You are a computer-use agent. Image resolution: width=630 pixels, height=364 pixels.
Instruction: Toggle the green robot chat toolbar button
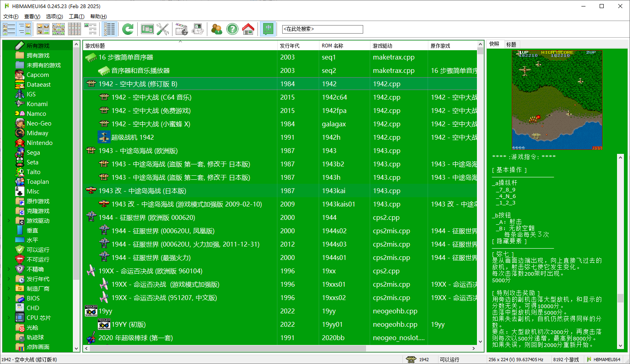pyautogui.click(x=268, y=29)
